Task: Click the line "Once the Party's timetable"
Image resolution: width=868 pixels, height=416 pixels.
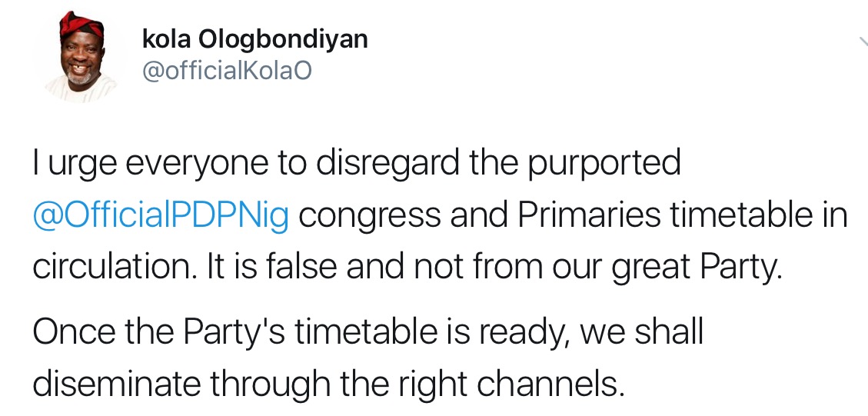Action: point(367,334)
